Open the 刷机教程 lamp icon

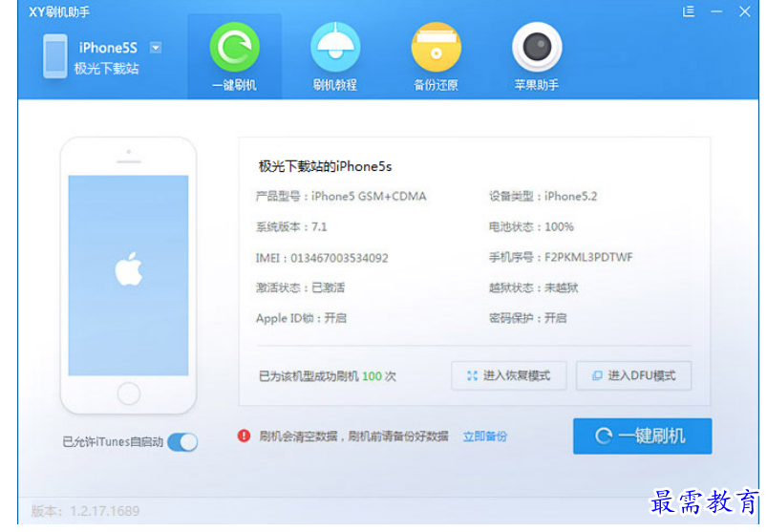pos(335,48)
